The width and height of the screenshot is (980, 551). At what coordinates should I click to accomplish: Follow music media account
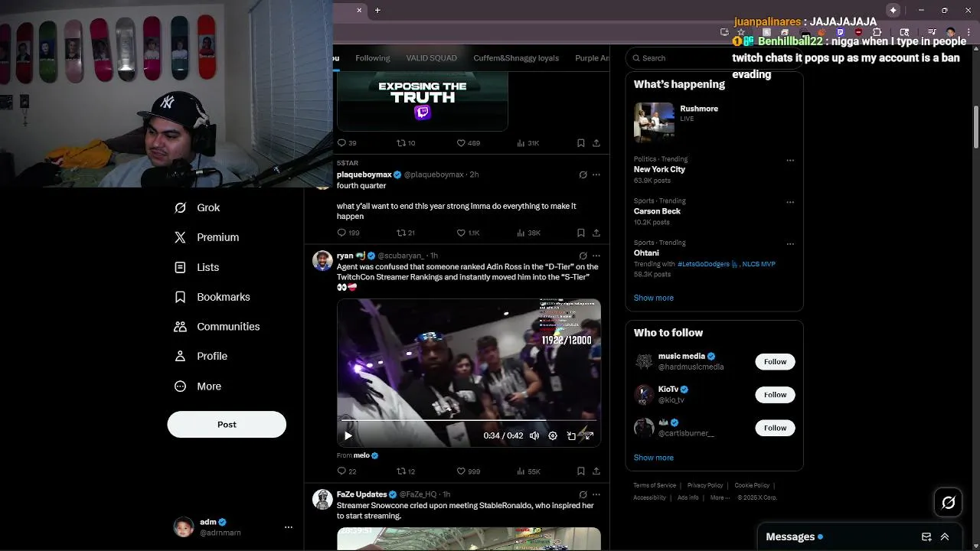(x=775, y=361)
